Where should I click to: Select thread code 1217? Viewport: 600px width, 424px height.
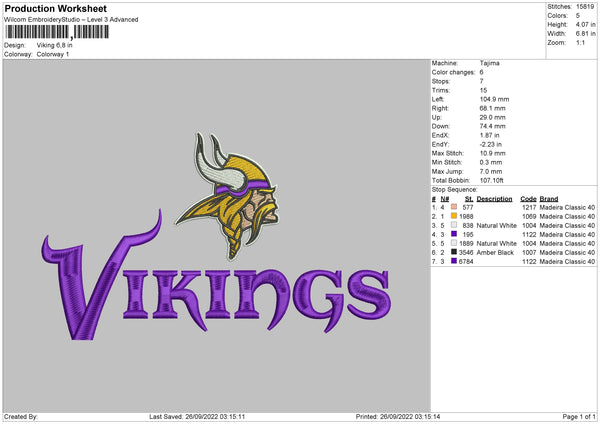[x=529, y=207]
